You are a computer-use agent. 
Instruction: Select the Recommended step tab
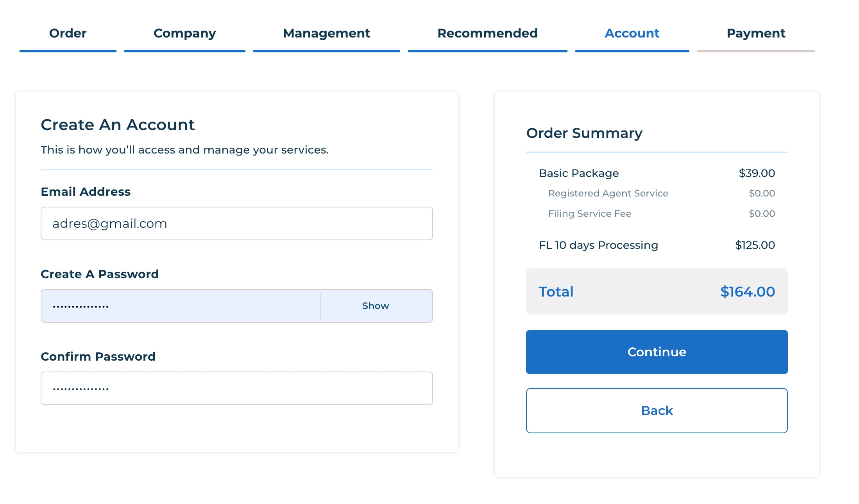[487, 34]
